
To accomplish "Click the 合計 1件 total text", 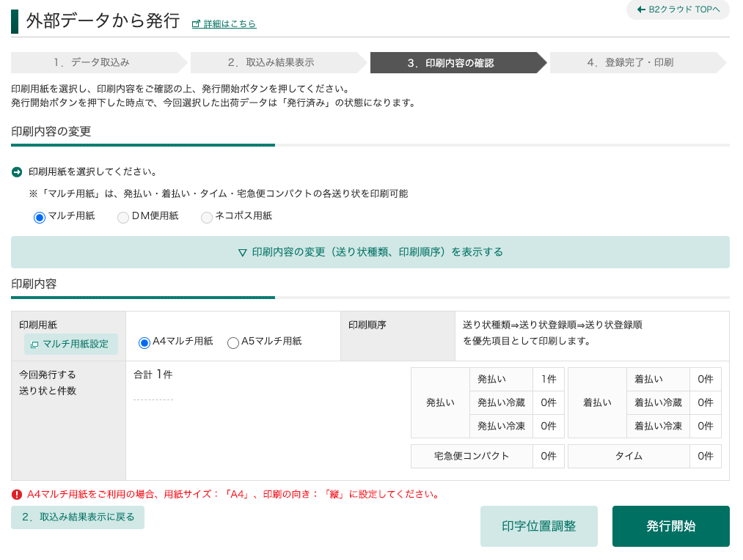I will tap(153, 375).
